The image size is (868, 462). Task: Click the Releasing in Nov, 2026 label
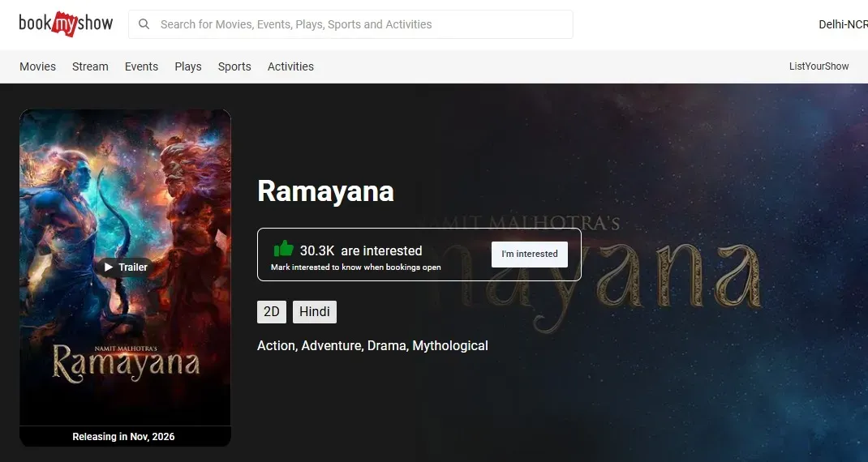[123, 437]
